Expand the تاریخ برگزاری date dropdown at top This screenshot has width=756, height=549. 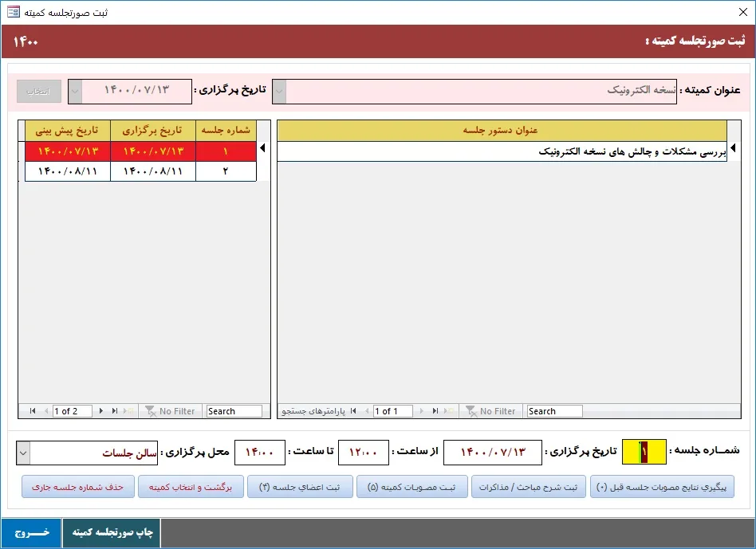(74, 91)
